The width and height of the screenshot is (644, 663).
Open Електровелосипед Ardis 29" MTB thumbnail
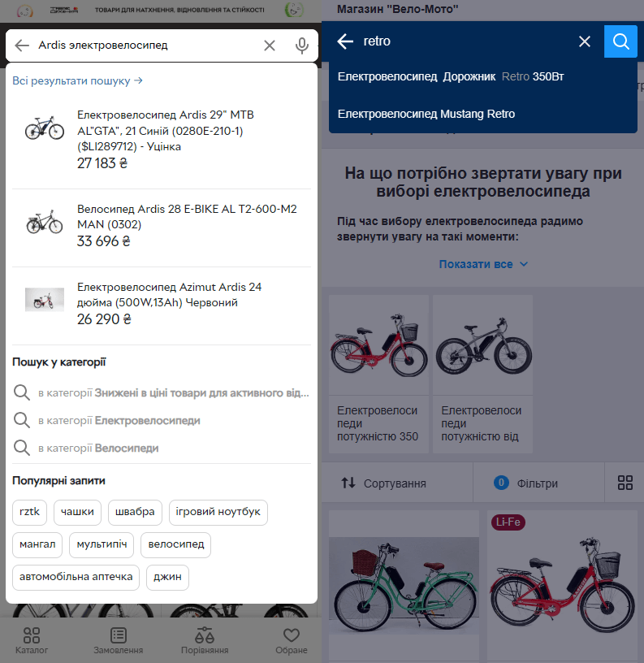(x=45, y=128)
